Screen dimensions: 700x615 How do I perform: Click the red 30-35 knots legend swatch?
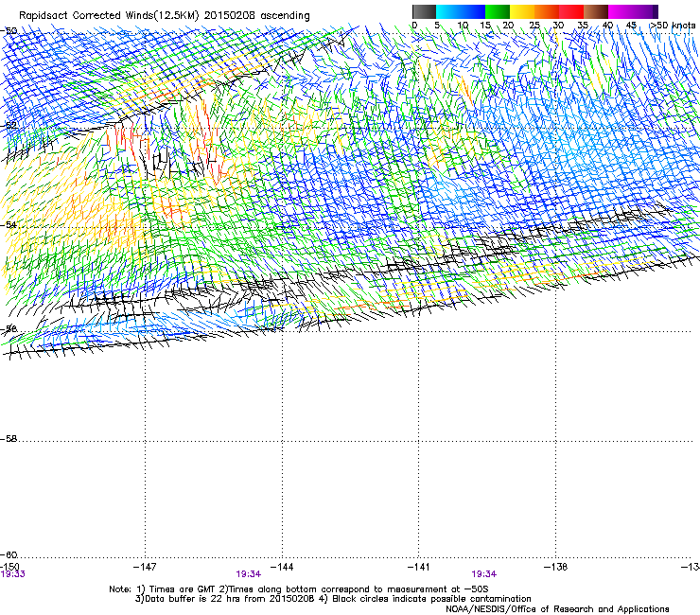[571, 11]
